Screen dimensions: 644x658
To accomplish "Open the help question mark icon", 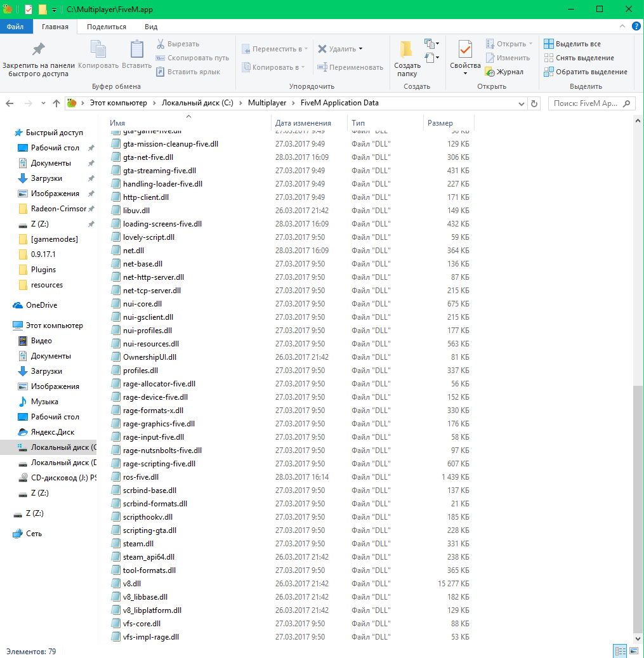I will [x=636, y=27].
